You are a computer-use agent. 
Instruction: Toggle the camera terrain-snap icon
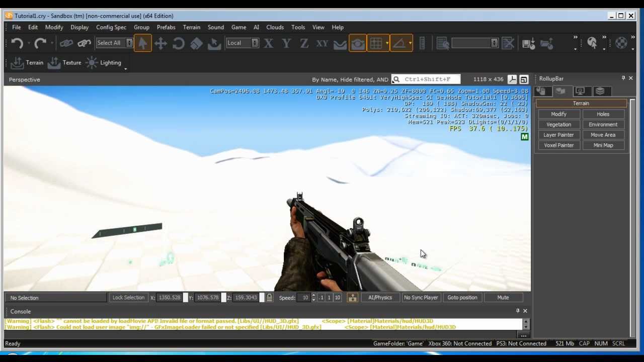[358, 43]
